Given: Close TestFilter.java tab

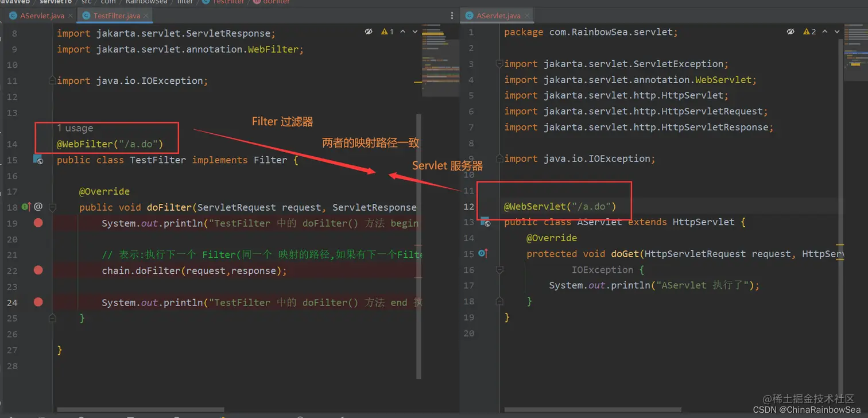Looking at the screenshot, I should tap(146, 16).
